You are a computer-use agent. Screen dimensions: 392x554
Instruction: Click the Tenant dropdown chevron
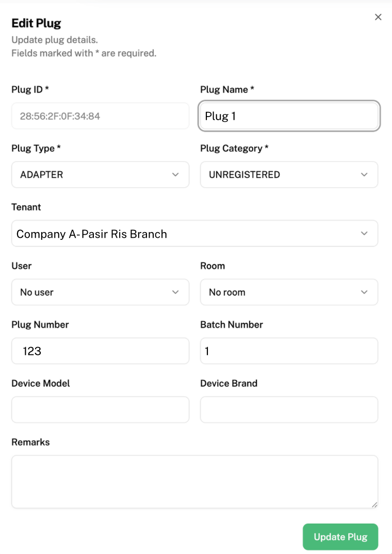(x=364, y=233)
